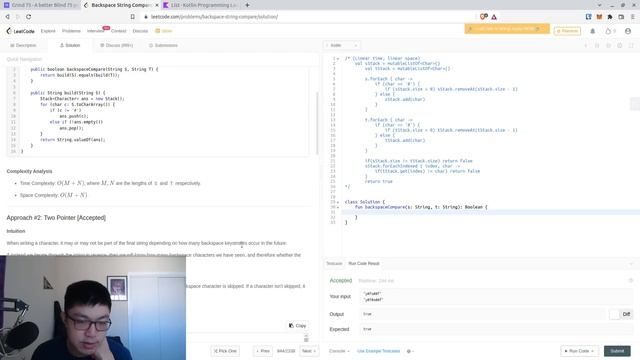Toggle fullscreen editor icon
This screenshot has height=360, width=640.
(x=631, y=45)
